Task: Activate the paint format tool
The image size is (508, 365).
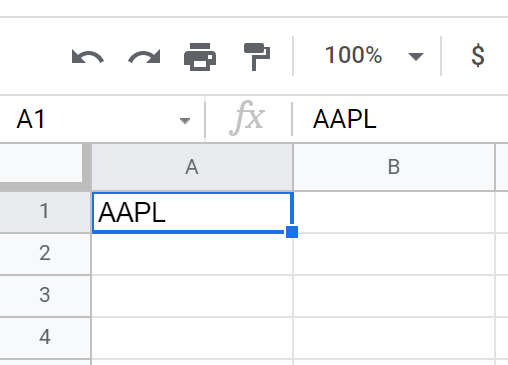Action: click(x=257, y=57)
